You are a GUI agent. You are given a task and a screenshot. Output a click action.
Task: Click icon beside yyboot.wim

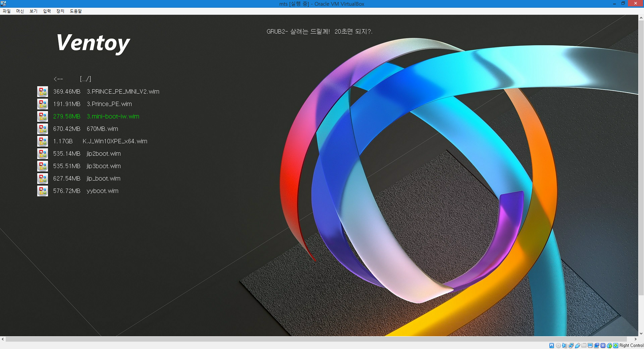tap(43, 191)
